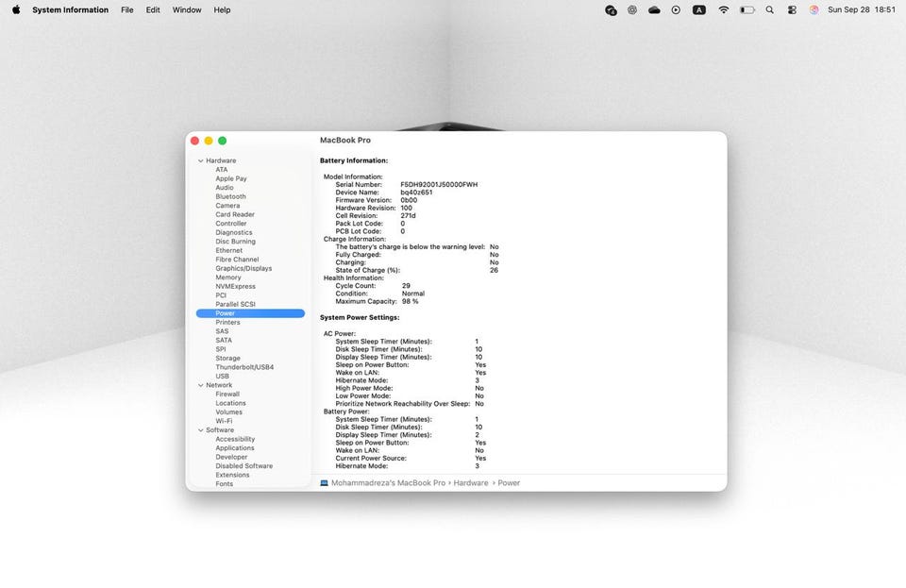Collapse the Software section in sidebar
Viewport: 906px width, 588px height.
point(200,430)
